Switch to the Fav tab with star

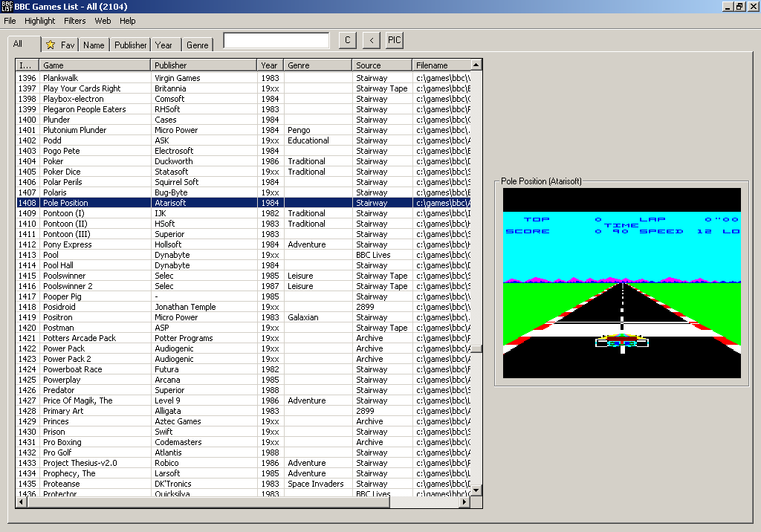pyautogui.click(x=60, y=45)
